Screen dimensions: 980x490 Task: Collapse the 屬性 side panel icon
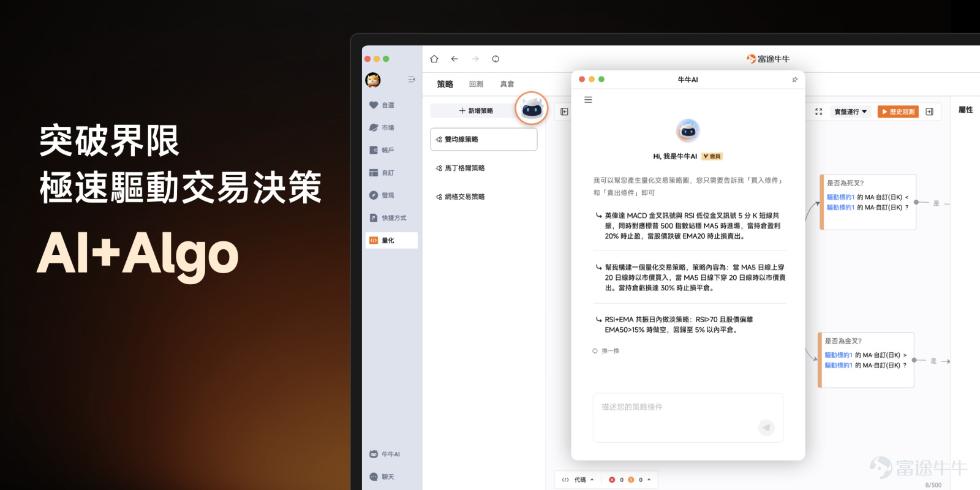[x=929, y=111]
